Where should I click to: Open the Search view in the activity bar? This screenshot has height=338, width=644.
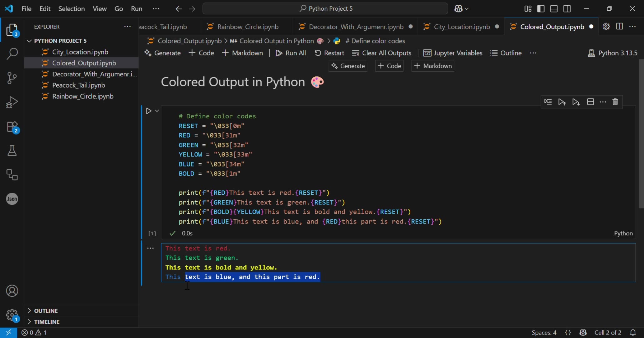pos(12,54)
